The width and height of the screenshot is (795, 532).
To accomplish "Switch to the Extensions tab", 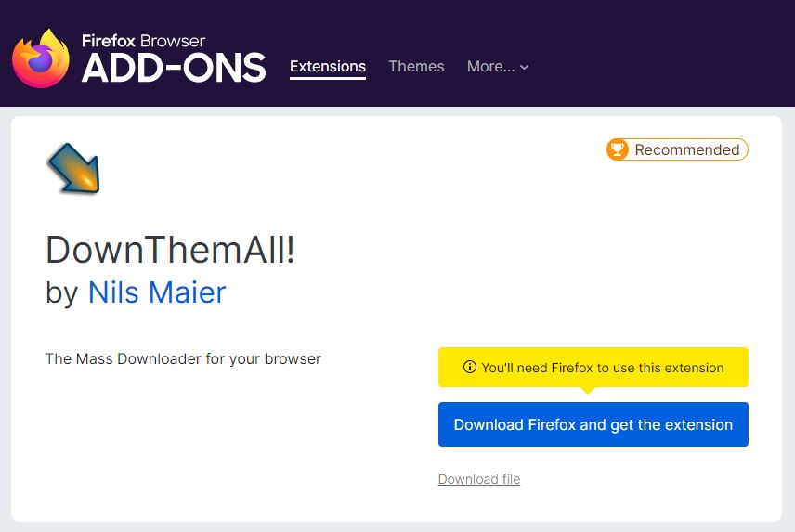I will (x=328, y=67).
